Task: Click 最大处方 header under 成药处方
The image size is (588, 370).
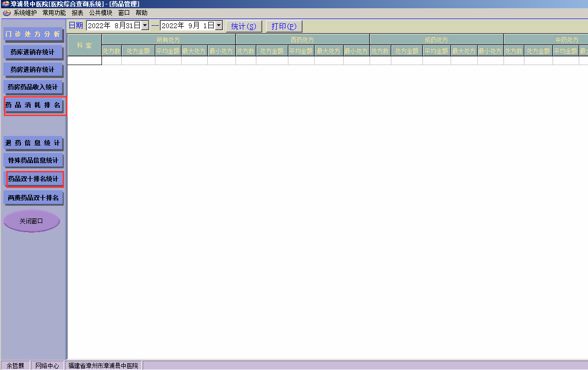Action: point(464,50)
